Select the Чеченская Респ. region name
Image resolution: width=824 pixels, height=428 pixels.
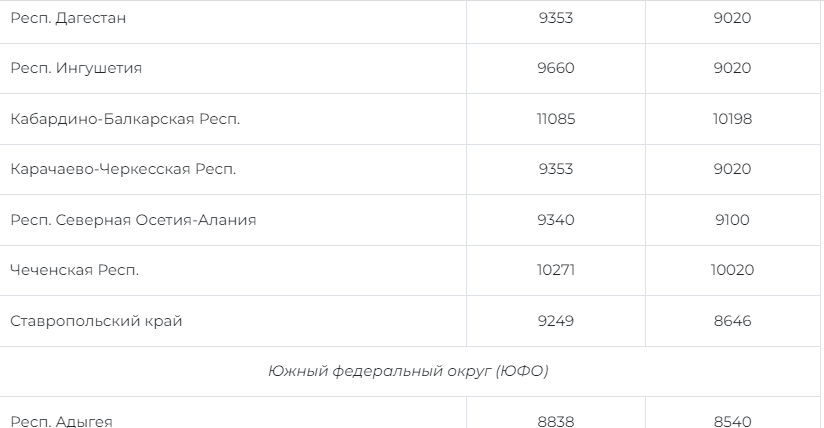click(74, 270)
